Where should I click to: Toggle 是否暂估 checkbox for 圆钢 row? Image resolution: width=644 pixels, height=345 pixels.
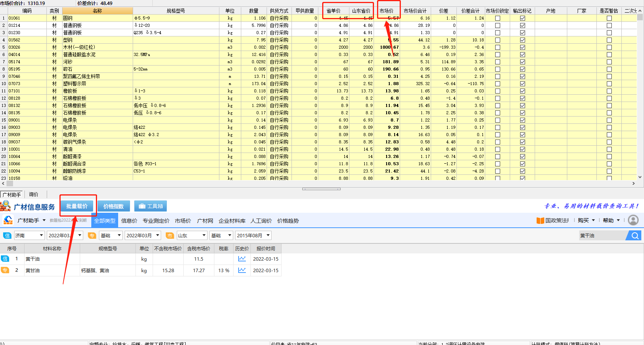[609, 18]
